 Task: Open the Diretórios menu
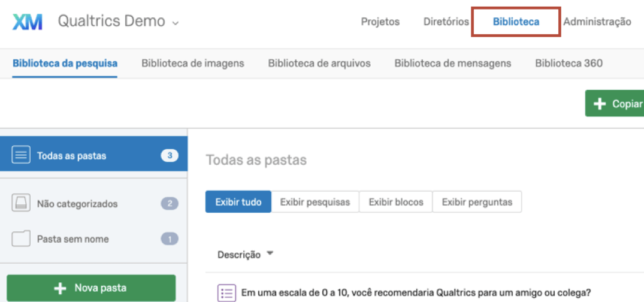446,22
